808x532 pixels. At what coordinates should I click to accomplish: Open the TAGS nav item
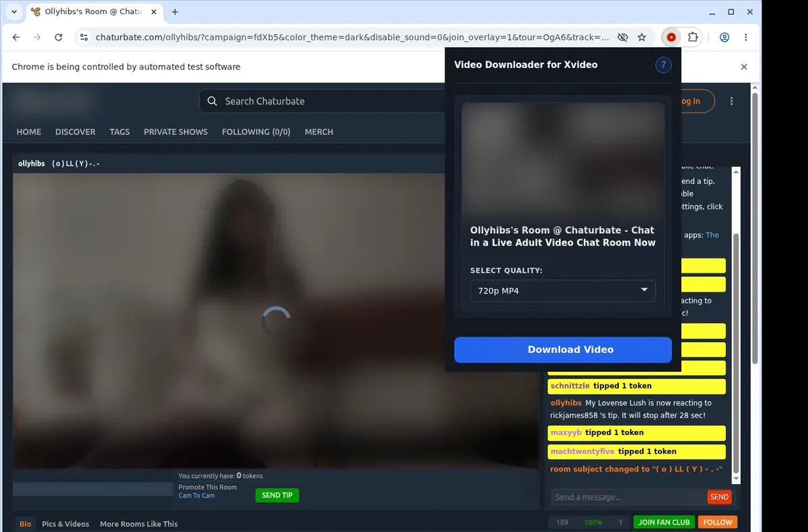[x=120, y=132]
